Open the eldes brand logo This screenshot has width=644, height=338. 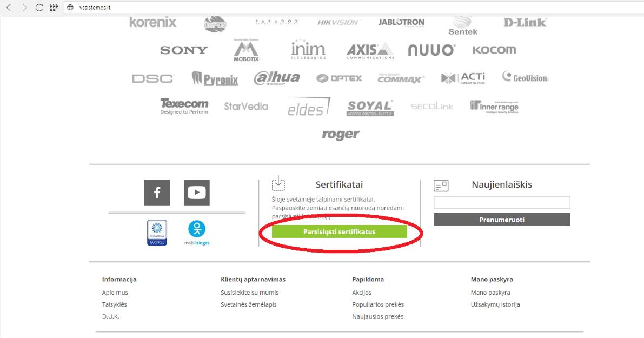coord(308,107)
